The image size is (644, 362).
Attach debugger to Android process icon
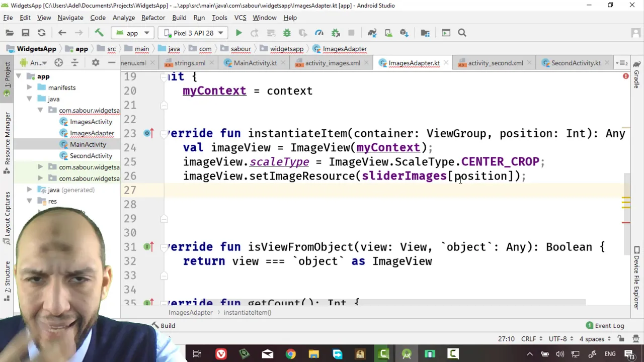pos(336,33)
